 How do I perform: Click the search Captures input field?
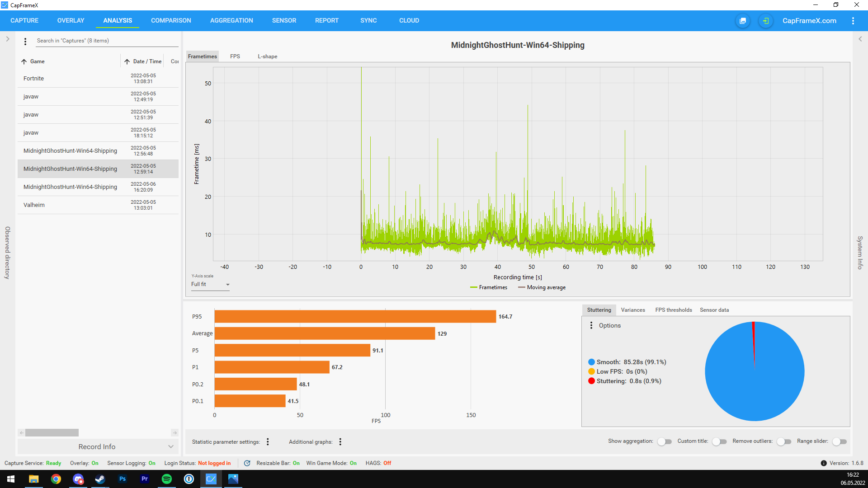107,41
